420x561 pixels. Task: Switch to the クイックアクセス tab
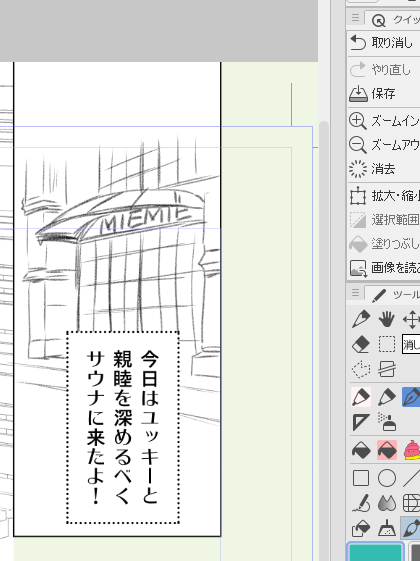[394, 20]
